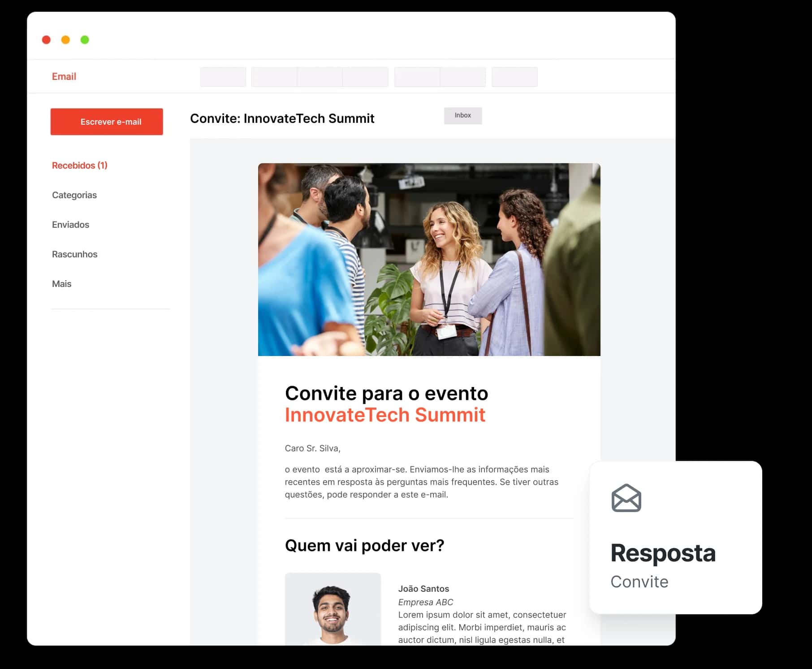Click the orange InnovateTech Summit heading
The height and width of the screenshot is (669, 812).
(x=385, y=415)
